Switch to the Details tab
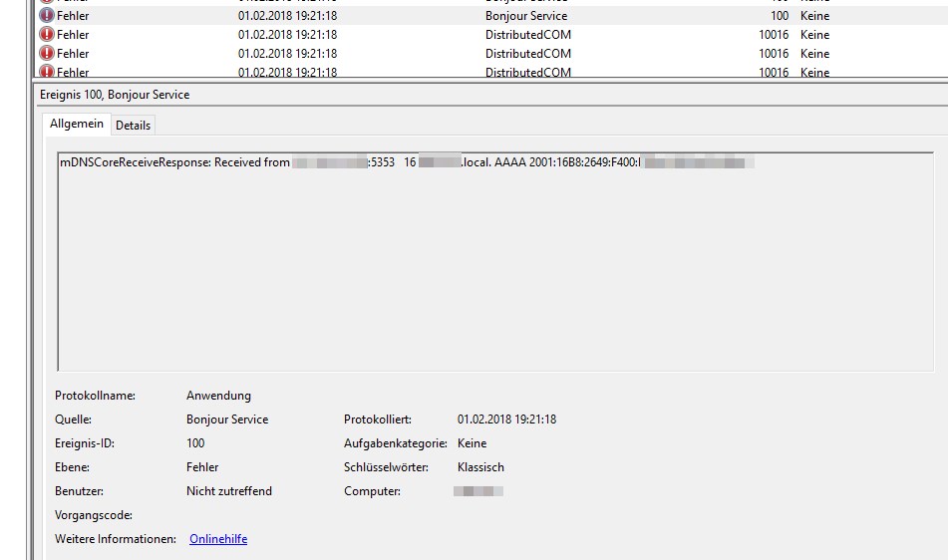The image size is (948, 560). 133,125
